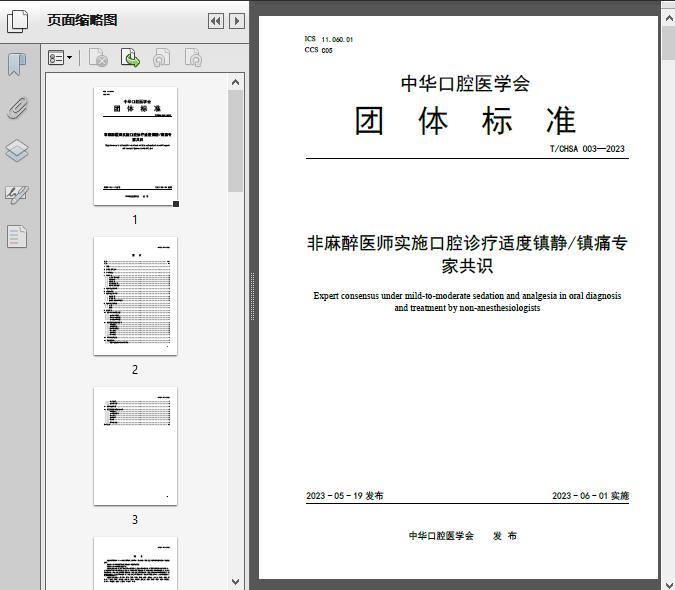Select page 3 thumbnail
This screenshot has width=675, height=590.
tap(135, 446)
